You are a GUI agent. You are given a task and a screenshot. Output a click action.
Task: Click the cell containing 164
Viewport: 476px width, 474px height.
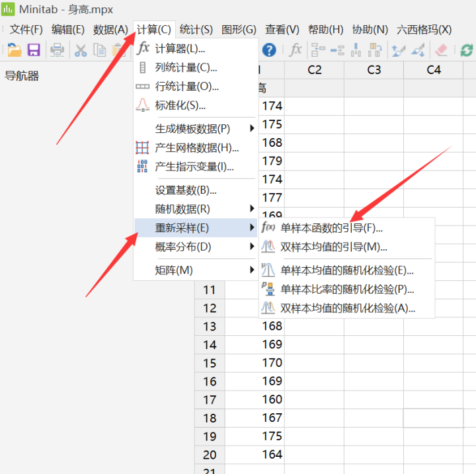tap(255, 455)
